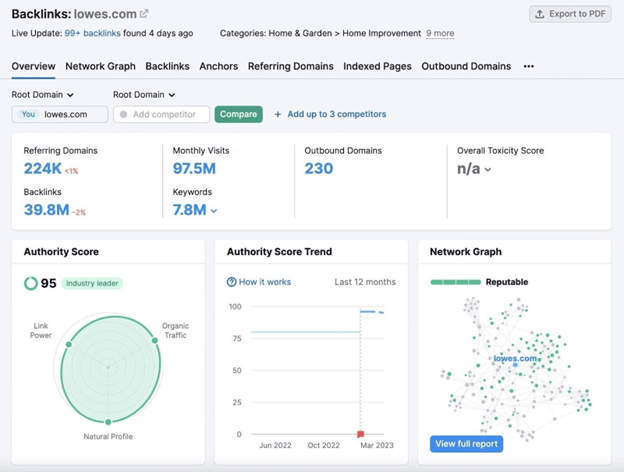Click the Authority Score Trend heading
The height and width of the screenshot is (472, 624).
click(279, 252)
